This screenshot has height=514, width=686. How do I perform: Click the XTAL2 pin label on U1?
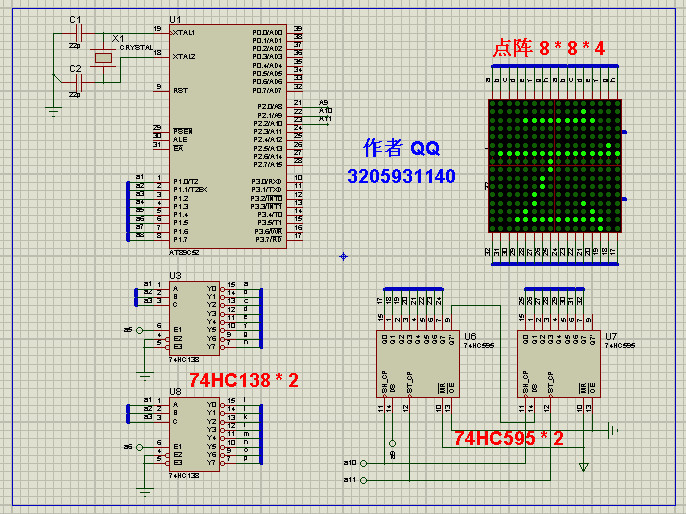click(x=184, y=57)
